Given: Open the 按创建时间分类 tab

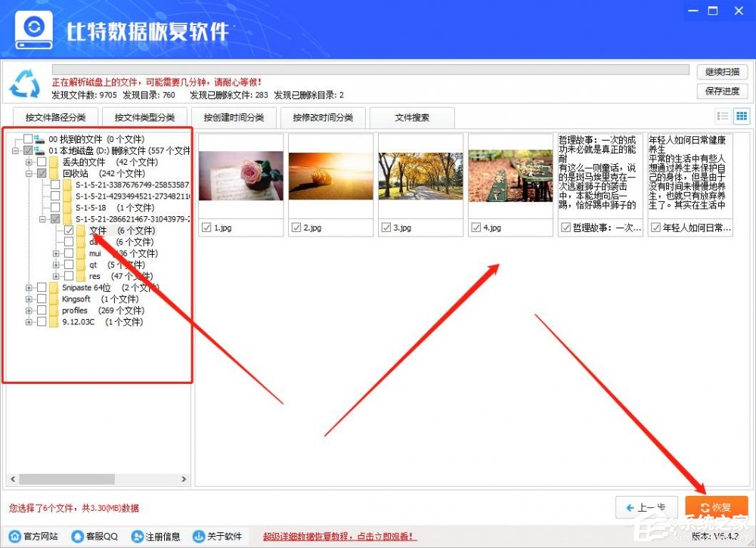Looking at the screenshot, I should [x=234, y=118].
